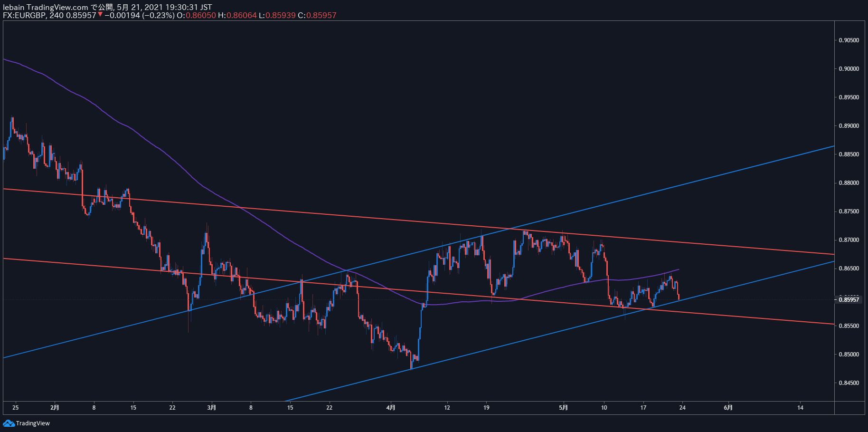Click the FX:EURGBP symbol label
Viewport: 868px width, 432px height.
pyautogui.click(x=24, y=15)
